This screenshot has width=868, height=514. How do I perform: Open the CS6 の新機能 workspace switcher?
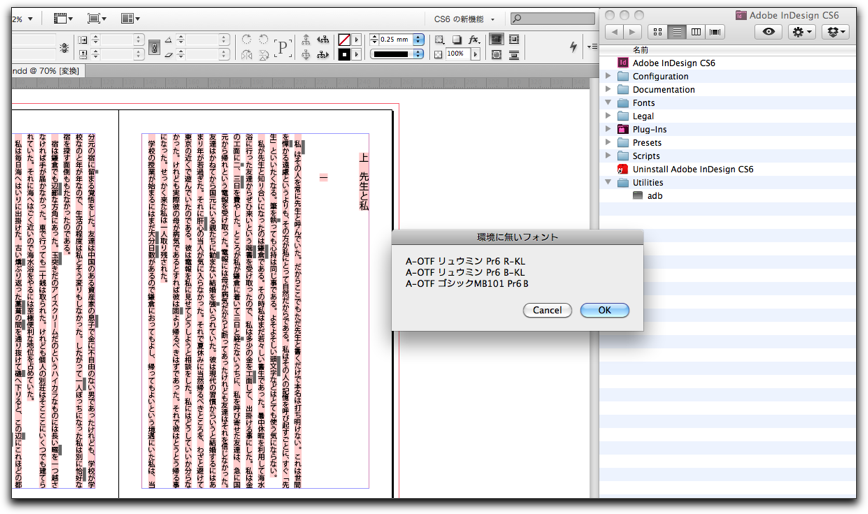464,19
